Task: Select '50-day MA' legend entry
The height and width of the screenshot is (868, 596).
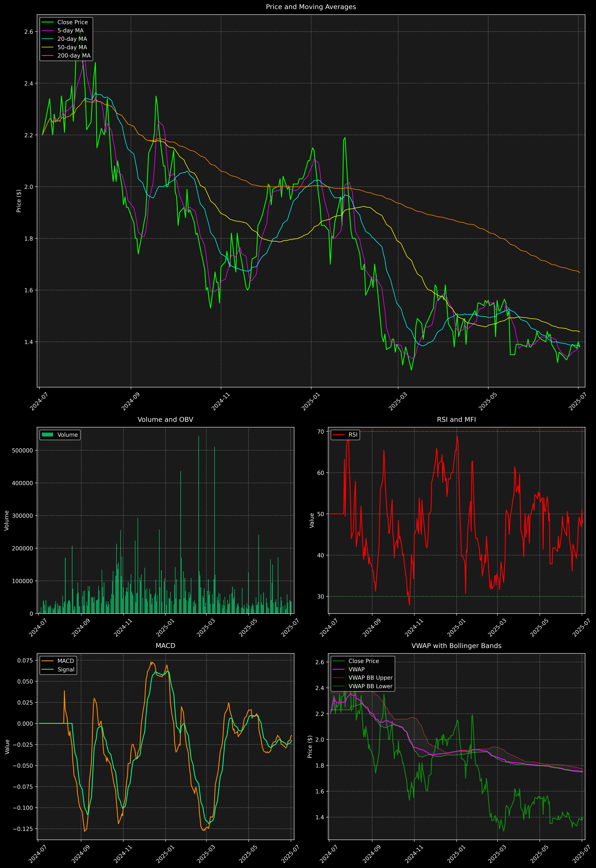Action: coord(72,47)
